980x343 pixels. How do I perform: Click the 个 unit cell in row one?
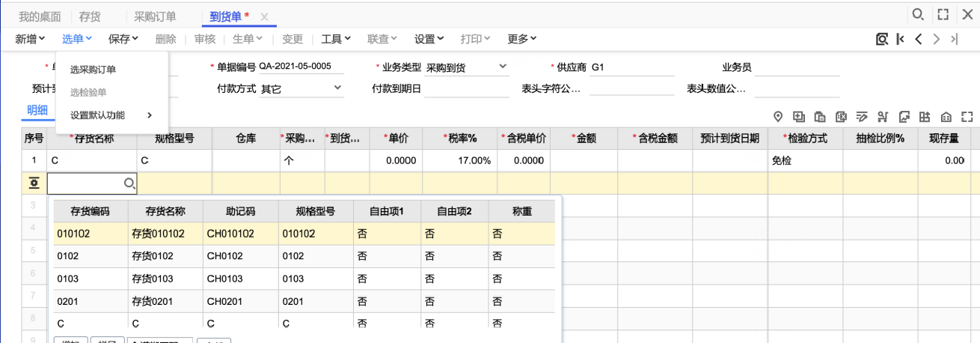pos(302,160)
